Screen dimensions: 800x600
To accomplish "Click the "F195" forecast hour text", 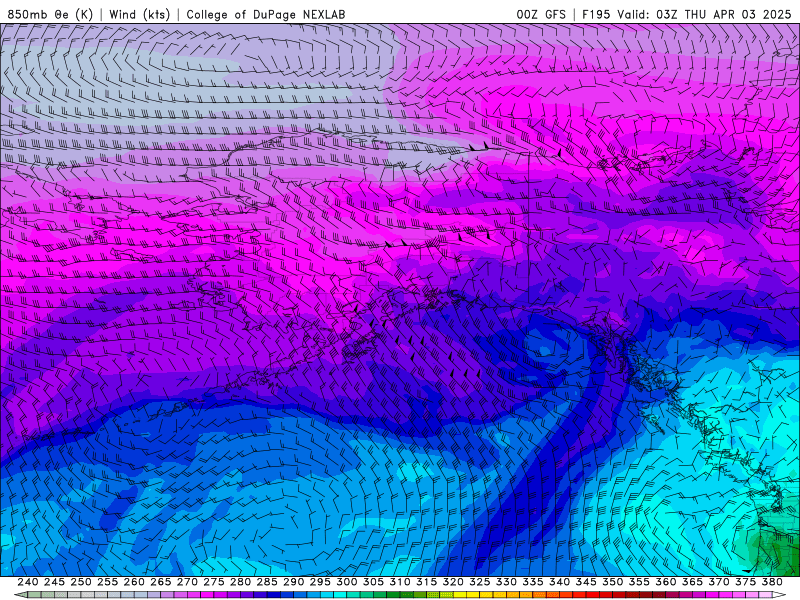I will [596, 14].
